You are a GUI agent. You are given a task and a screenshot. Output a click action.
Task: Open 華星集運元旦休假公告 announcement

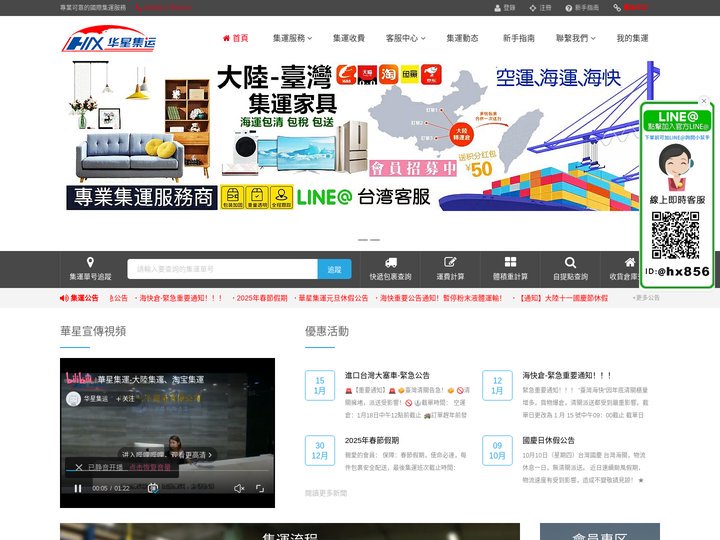[x=333, y=298]
